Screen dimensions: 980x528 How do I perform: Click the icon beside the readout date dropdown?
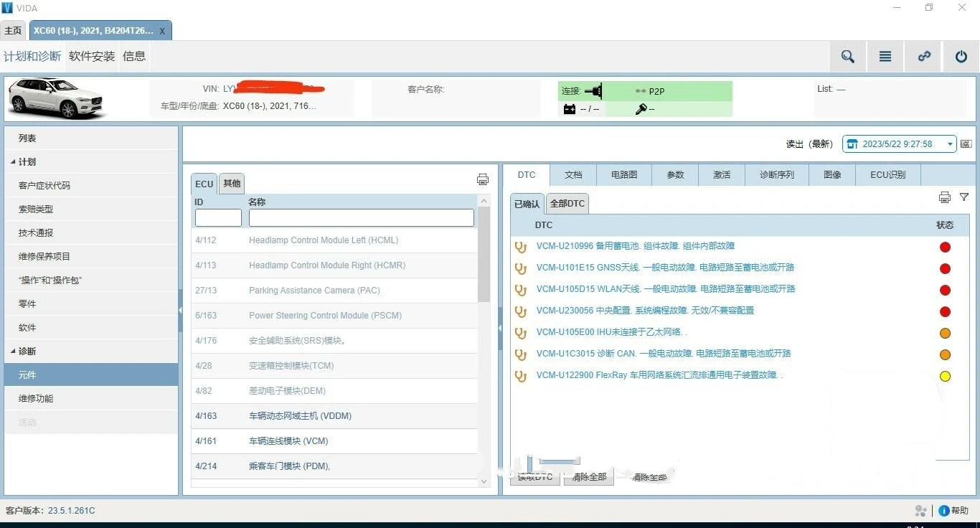966,144
